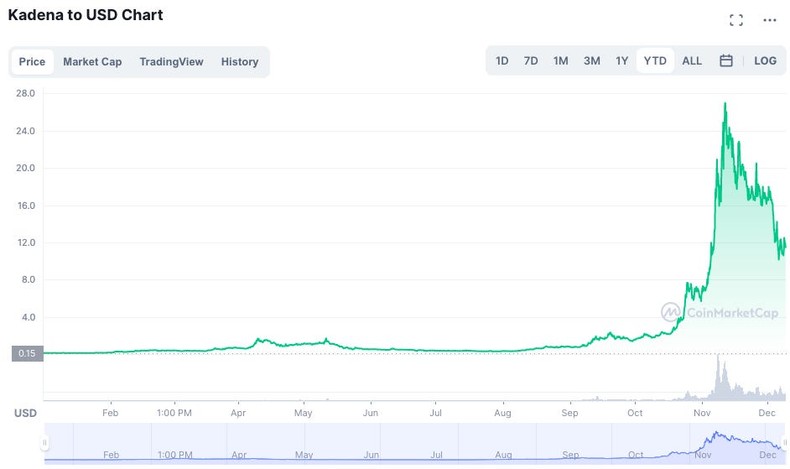This screenshot has height=469, width=790.
Task: Show ALL time price history
Action: click(692, 61)
